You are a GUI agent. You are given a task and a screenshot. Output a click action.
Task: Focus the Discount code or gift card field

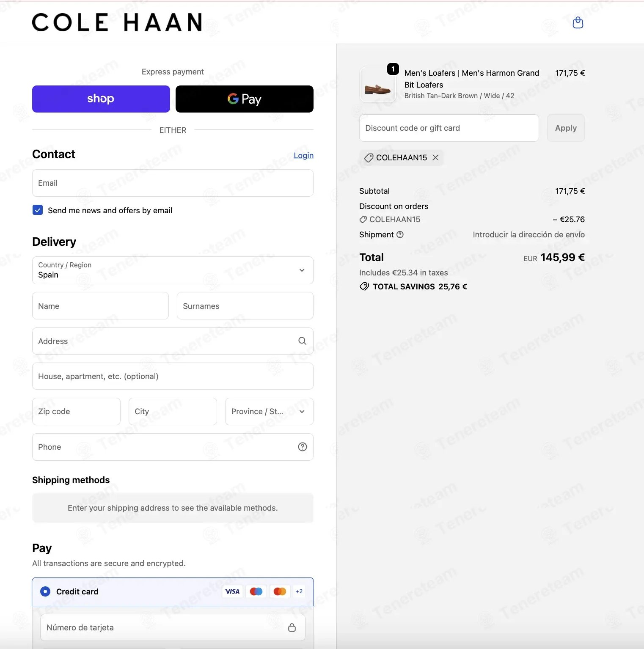[x=449, y=128]
